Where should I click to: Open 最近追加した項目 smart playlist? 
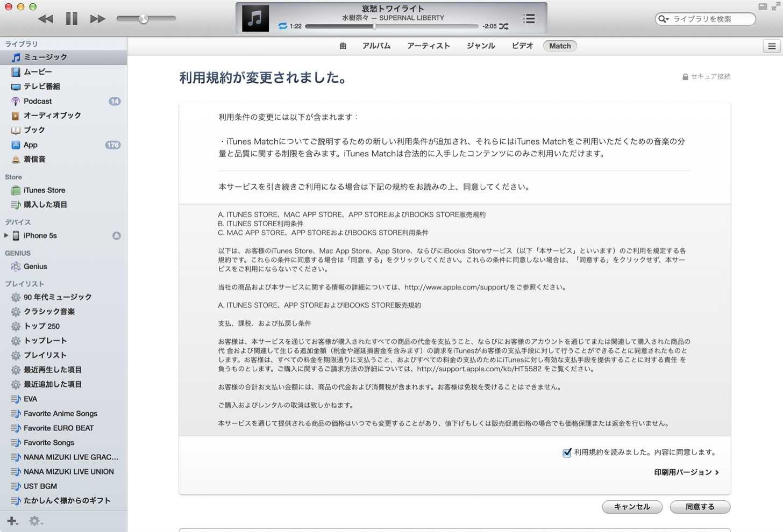pos(63,384)
